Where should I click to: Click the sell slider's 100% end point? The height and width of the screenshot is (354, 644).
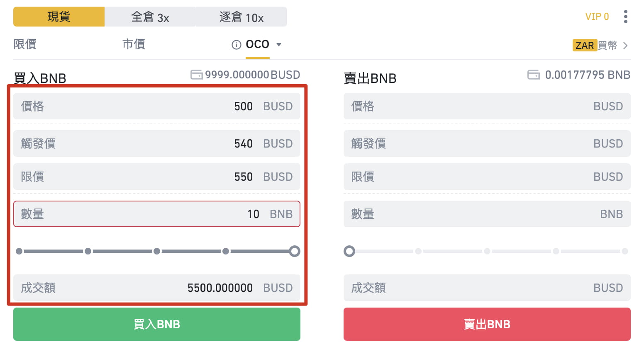pyautogui.click(x=625, y=251)
